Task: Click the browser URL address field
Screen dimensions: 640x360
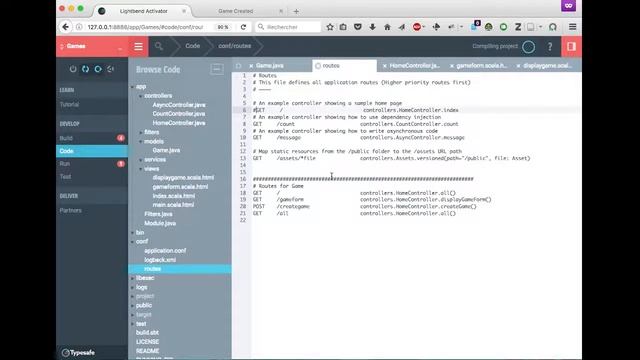Action: (145, 27)
